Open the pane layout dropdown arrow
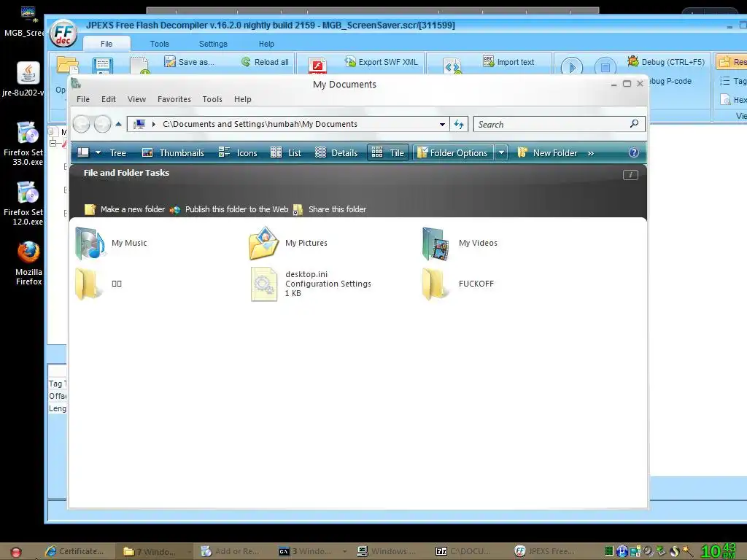 point(98,153)
